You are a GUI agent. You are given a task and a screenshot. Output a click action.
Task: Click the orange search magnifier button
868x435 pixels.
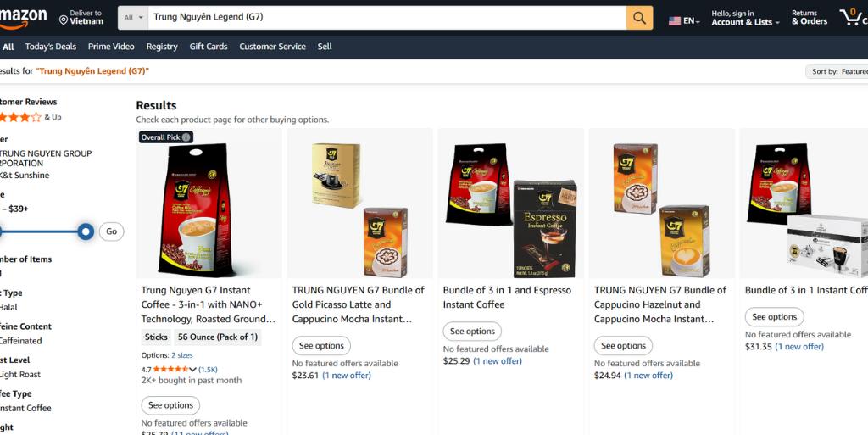coord(639,18)
